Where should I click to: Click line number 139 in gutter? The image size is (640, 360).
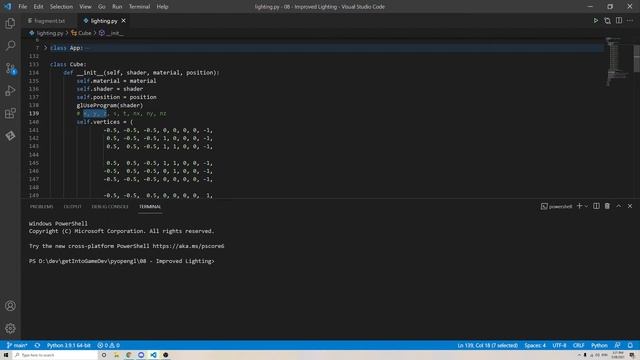34,113
